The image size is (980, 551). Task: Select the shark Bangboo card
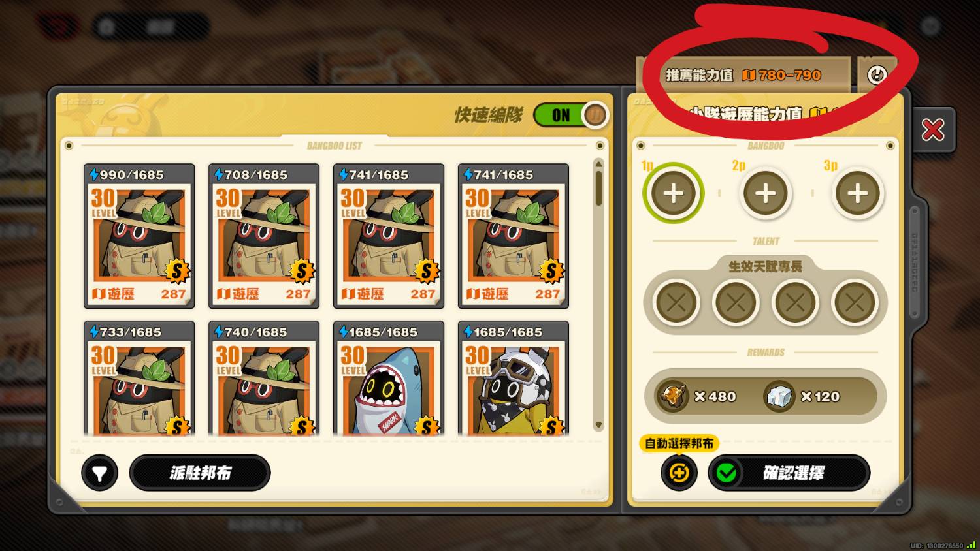tap(389, 378)
